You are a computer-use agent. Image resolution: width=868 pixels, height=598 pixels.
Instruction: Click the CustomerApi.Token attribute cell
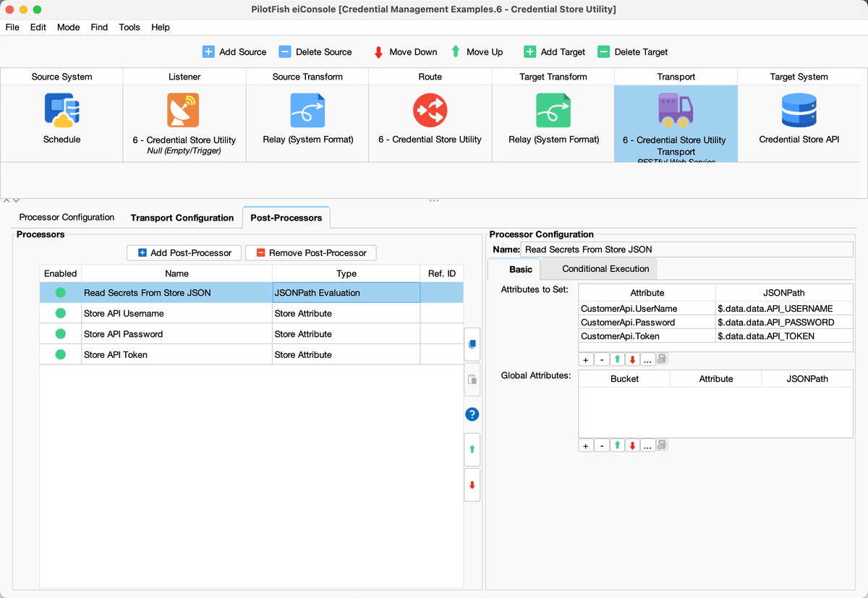(647, 336)
